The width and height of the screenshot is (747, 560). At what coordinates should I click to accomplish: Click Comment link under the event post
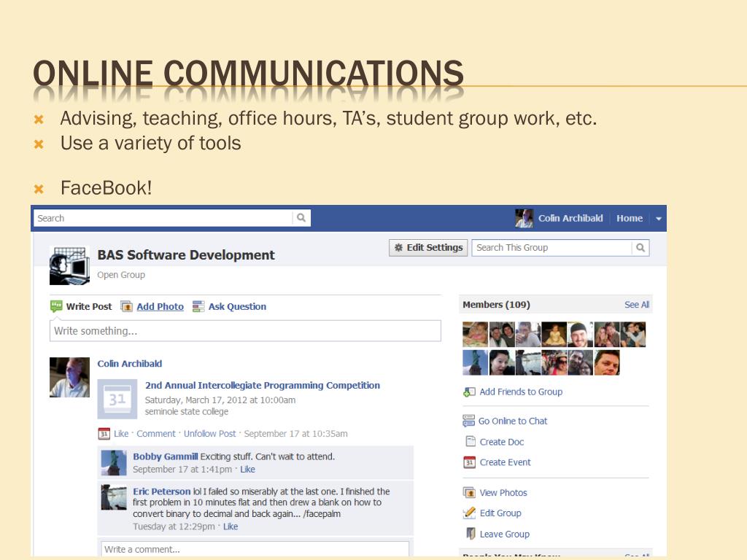[x=156, y=434]
